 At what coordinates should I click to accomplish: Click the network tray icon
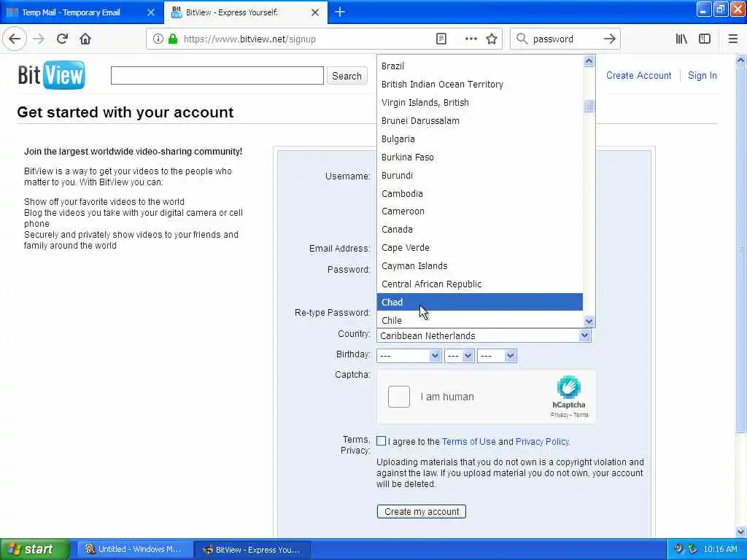coord(692,549)
